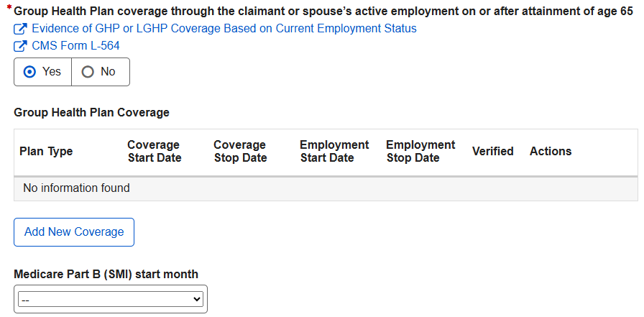The width and height of the screenshot is (644, 317).
Task: Open Evidence of GHP or LGHP Coverage link
Action: 224,29
